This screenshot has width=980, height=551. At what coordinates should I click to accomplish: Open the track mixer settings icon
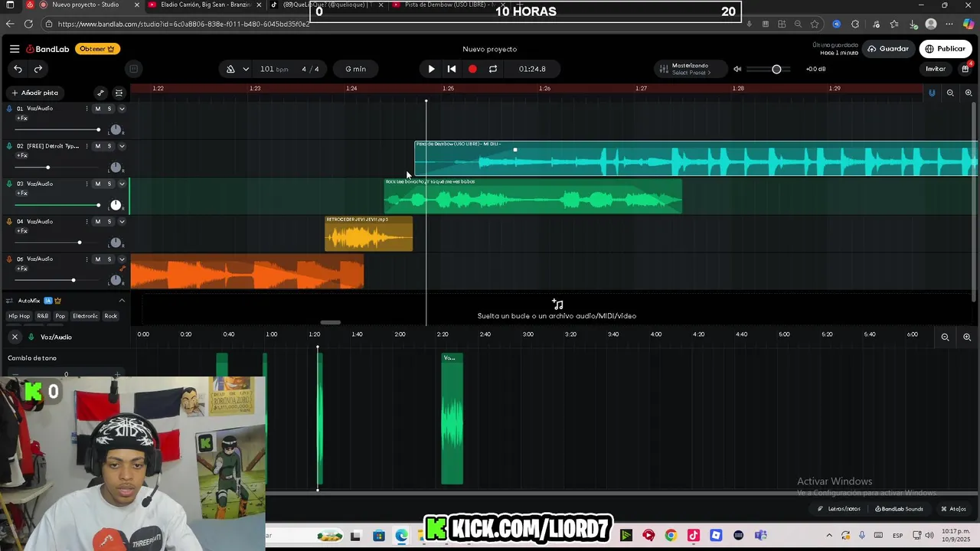pos(119,93)
